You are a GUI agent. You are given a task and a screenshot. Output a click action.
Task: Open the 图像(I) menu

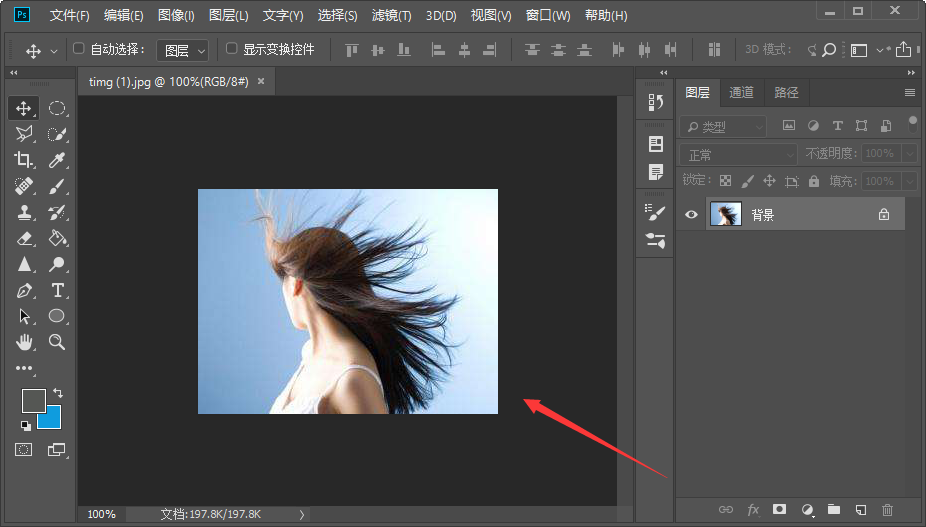176,15
